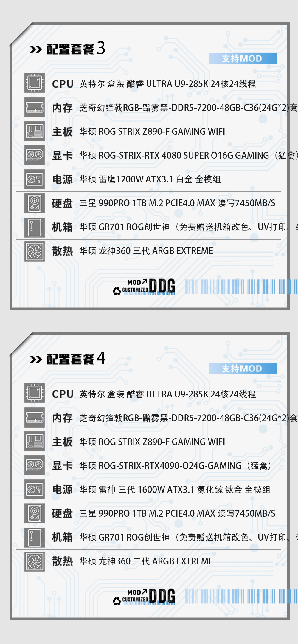Click the 硬盘 label in package 4

[x=62, y=513]
